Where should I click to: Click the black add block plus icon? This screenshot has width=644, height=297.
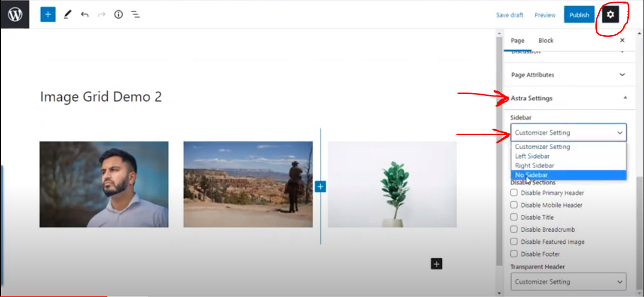tap(436, 264)
